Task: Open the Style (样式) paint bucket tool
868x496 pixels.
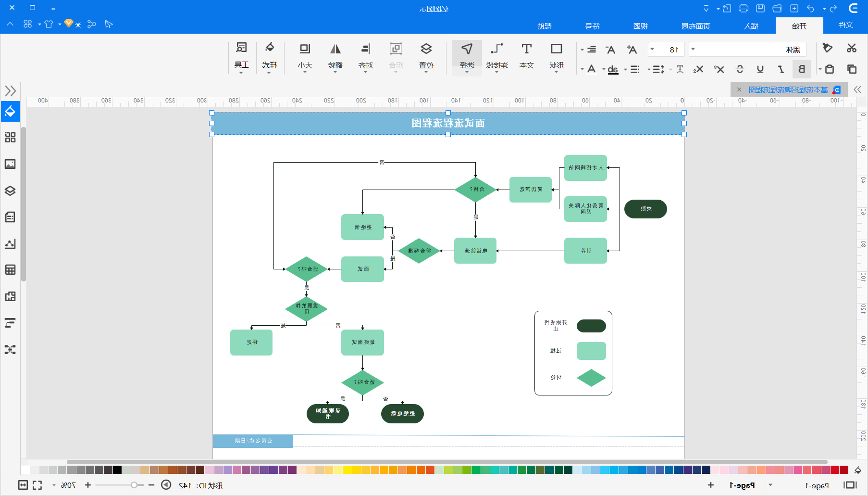Action: 270,57
